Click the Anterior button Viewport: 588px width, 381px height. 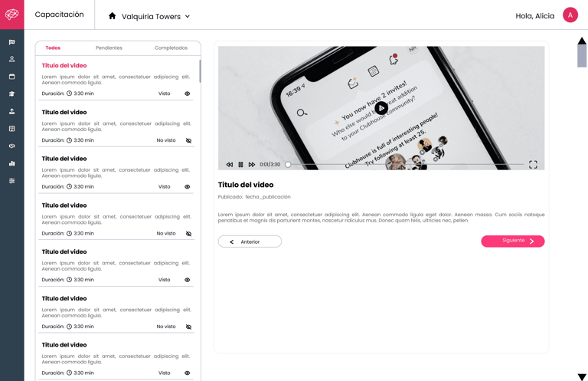tap(250, 241)
